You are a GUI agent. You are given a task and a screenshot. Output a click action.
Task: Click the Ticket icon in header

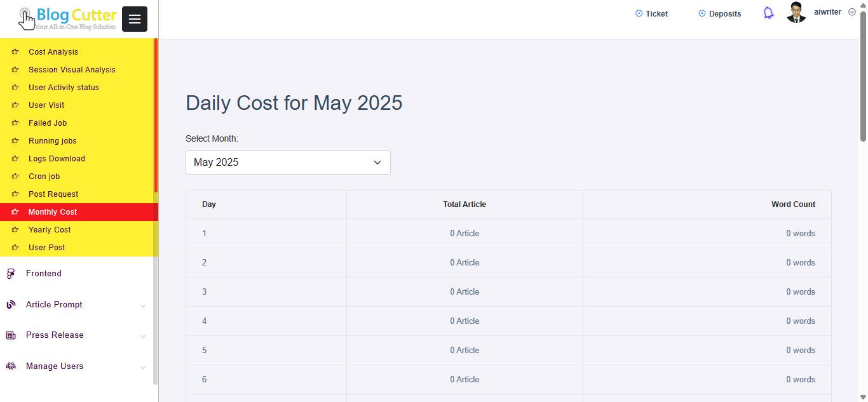[x=639, y=13]
